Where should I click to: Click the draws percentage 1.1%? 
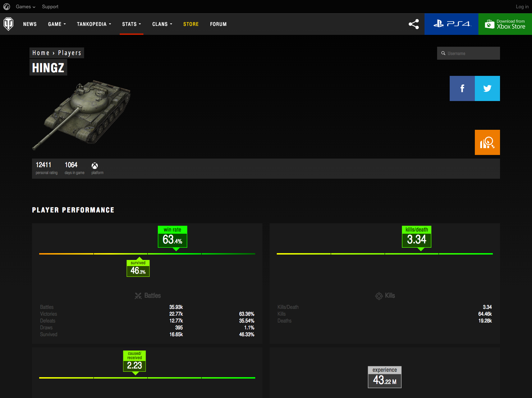pos(249,328)
